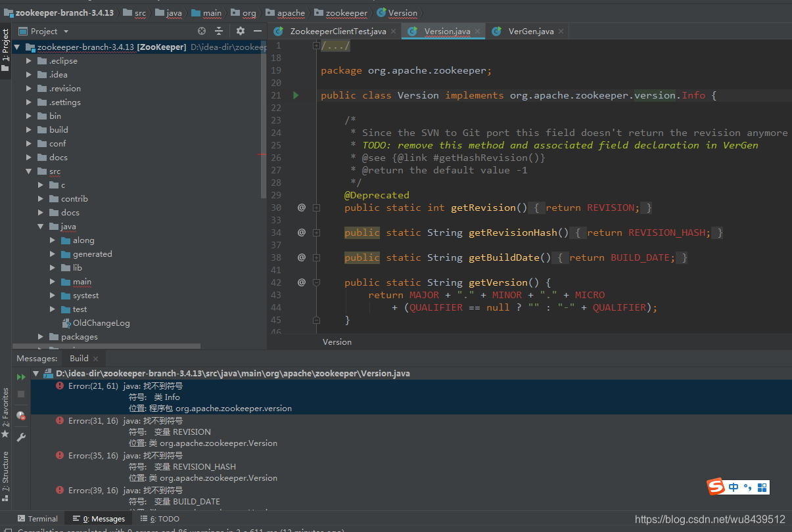The height and width of the screenshot is (532, 792).
Task: Click the green run gutter arrow at line 21
Action: point(296,95)
